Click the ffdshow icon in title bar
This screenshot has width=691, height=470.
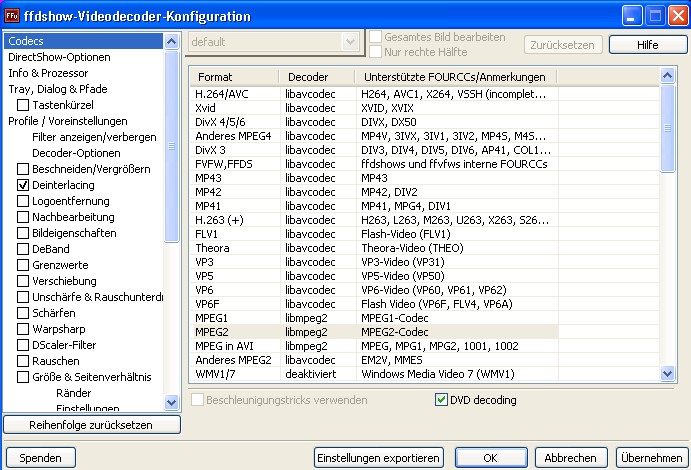13,15
